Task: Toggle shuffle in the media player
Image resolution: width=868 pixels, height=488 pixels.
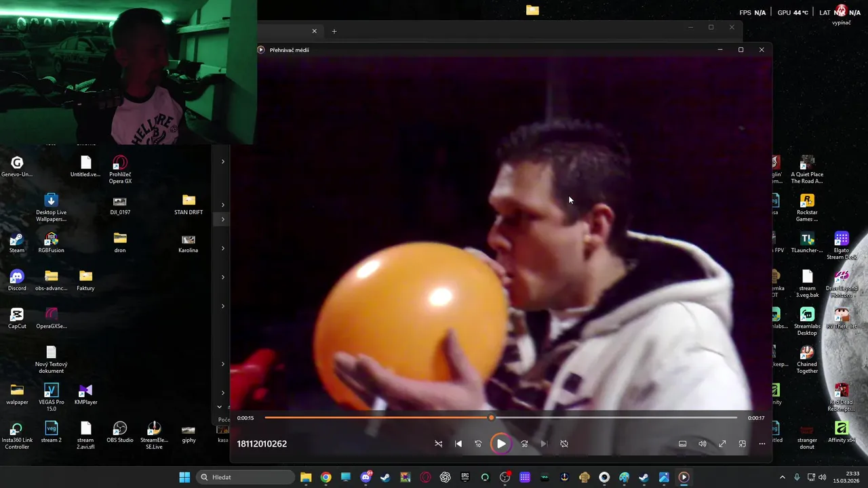Action: [438, 444]
